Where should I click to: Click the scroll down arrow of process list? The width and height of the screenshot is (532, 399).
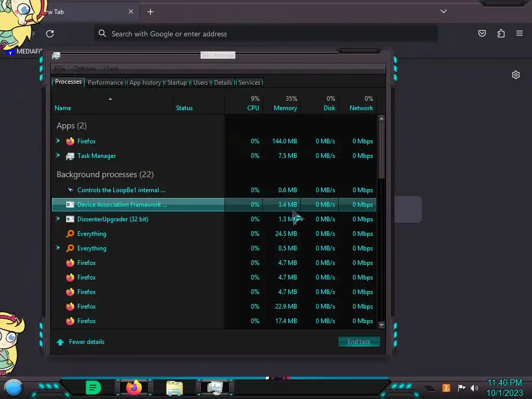(381, 325)
